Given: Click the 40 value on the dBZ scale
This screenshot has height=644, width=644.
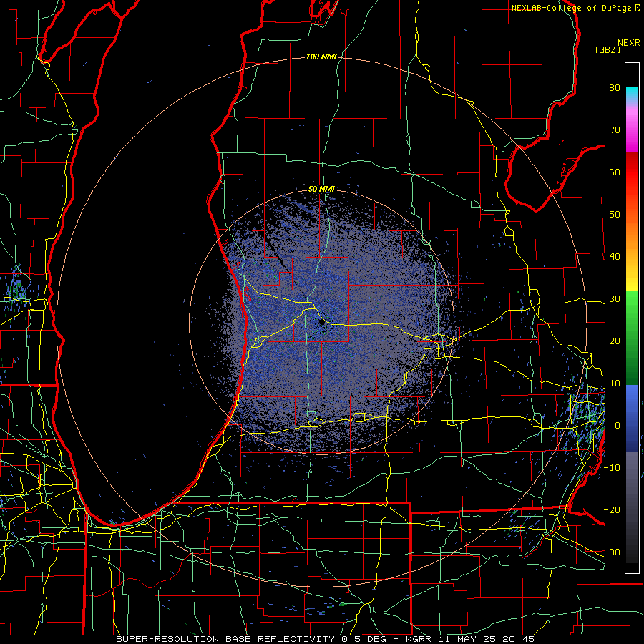Looking at the screenshot, I should pos(615,257).
